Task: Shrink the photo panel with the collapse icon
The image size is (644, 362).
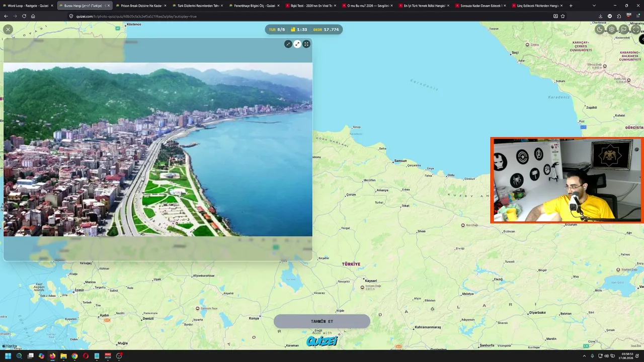Action: pos(288,44)
